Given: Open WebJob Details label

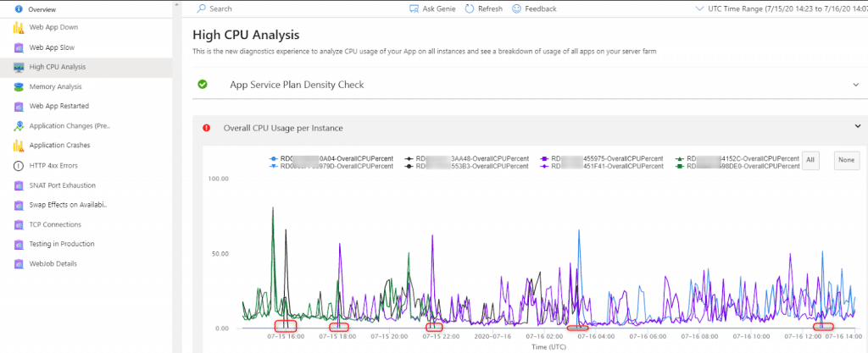Looking at the screenshot, I should coord(53,264).
